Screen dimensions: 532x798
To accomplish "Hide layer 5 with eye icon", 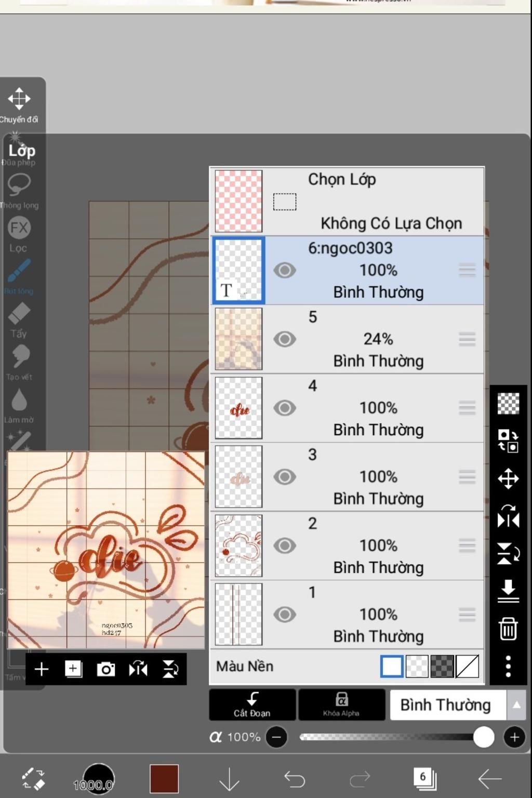I will click(x=285, y=339).
